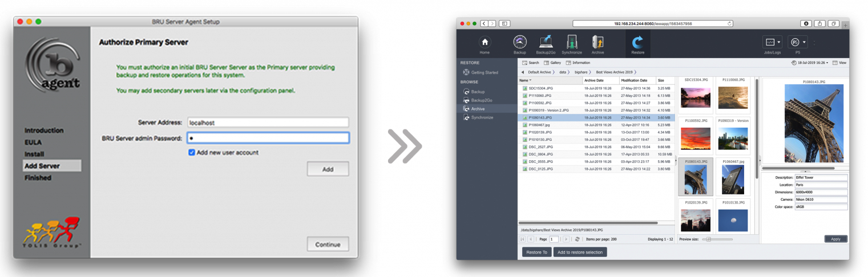Click the browser address bar

653,23
